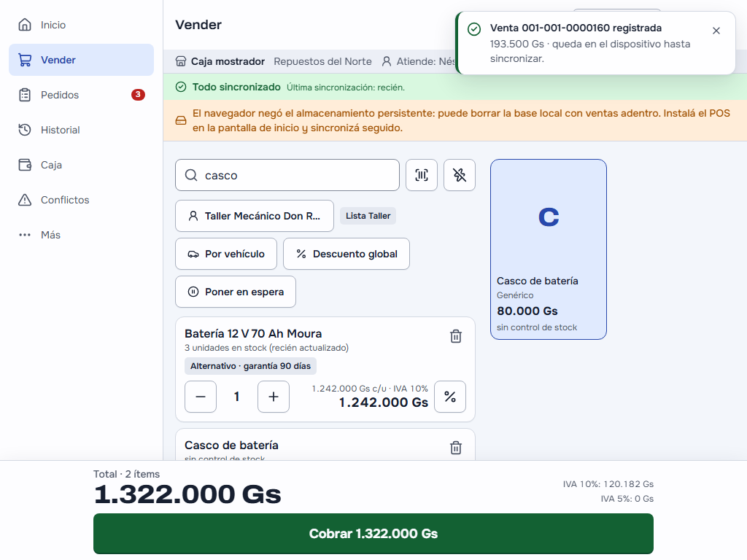Select the Vender sidebar item
The width and height of the screenshot is (747, 560).
click(82, 60)
